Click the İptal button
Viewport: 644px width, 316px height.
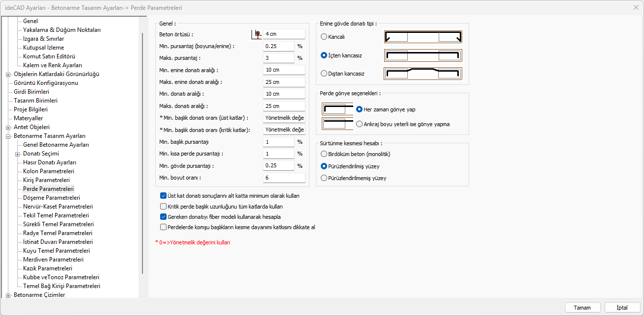[622, 308]
